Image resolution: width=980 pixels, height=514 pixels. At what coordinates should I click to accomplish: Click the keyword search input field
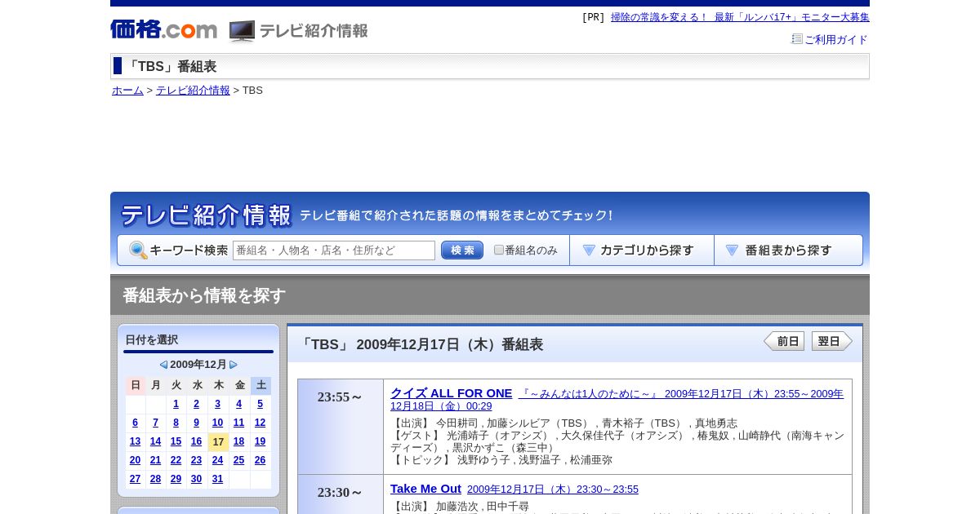334,250
